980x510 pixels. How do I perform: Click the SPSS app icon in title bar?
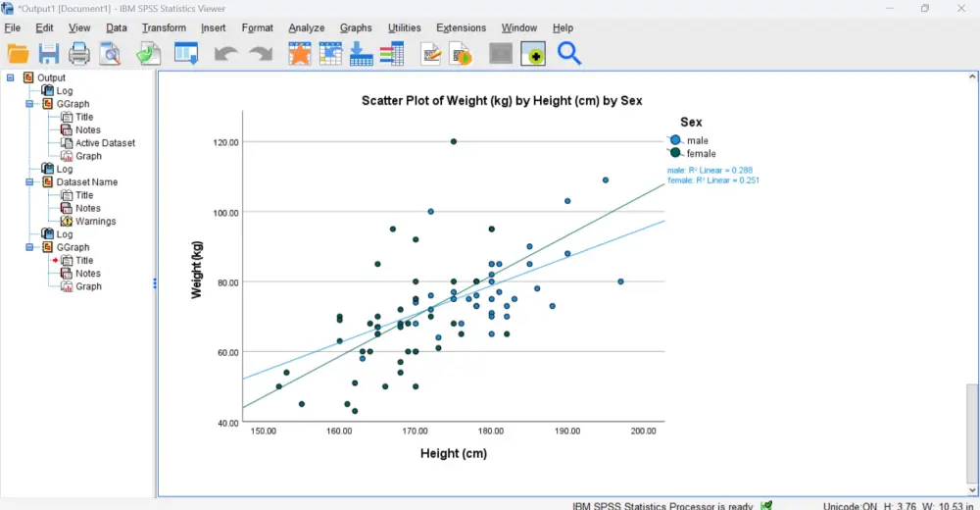[8, 8]
